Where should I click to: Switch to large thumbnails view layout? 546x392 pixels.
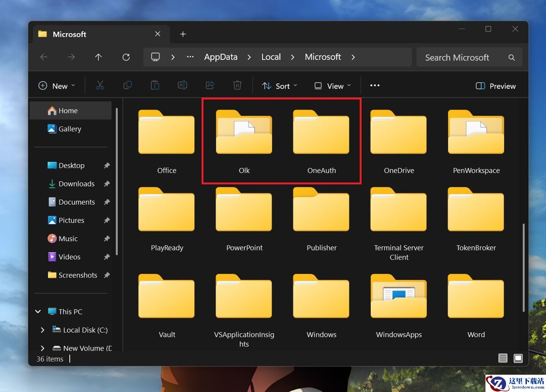518,358
